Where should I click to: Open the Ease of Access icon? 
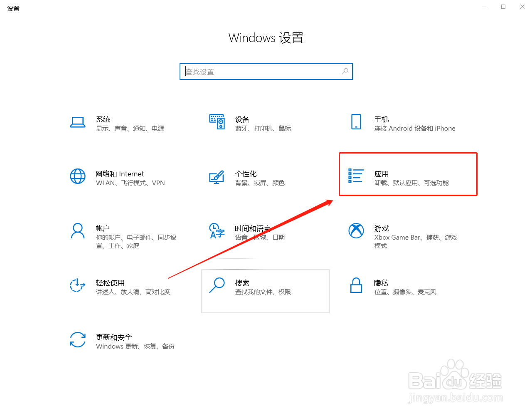coord(78,285)
